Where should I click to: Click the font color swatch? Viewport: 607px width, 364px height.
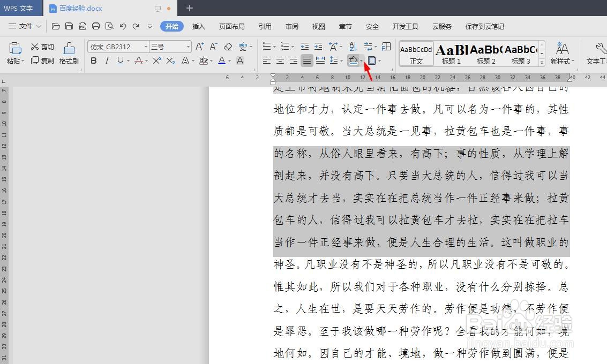[221, 60]
